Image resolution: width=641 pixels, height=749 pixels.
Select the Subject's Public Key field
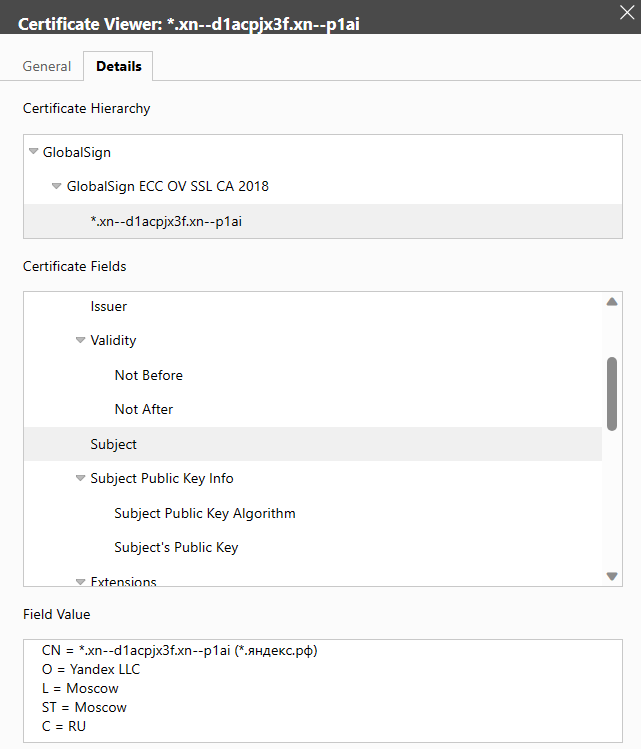(176, 548)
